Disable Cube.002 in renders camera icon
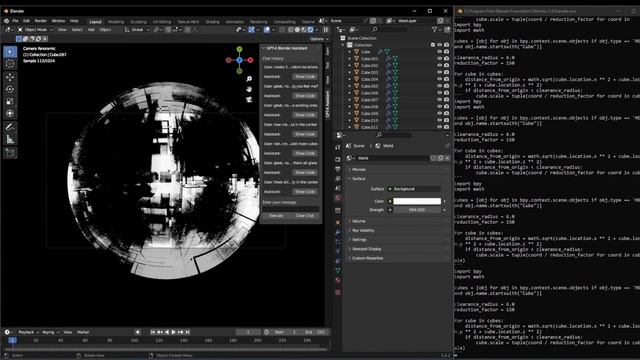 [x=447, y=65]
